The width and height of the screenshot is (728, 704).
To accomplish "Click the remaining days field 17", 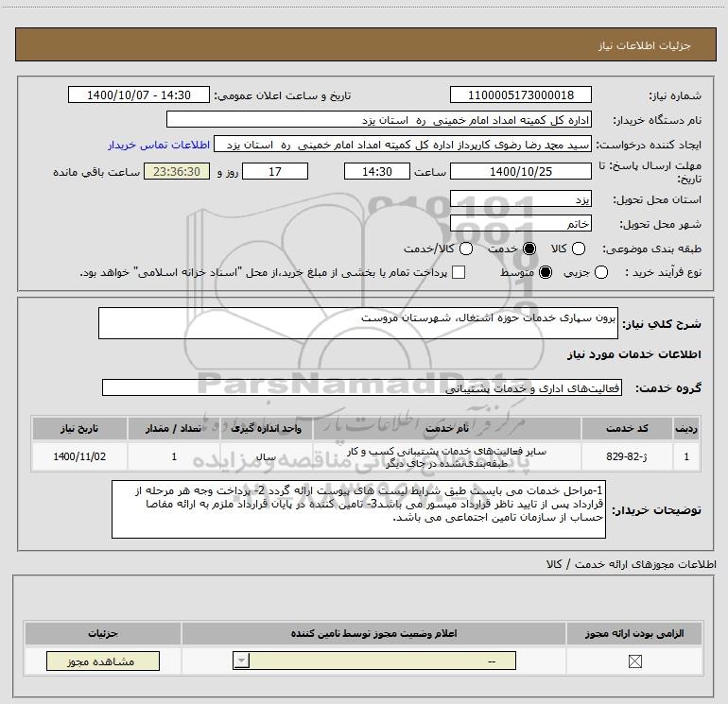I will [275, 171].
